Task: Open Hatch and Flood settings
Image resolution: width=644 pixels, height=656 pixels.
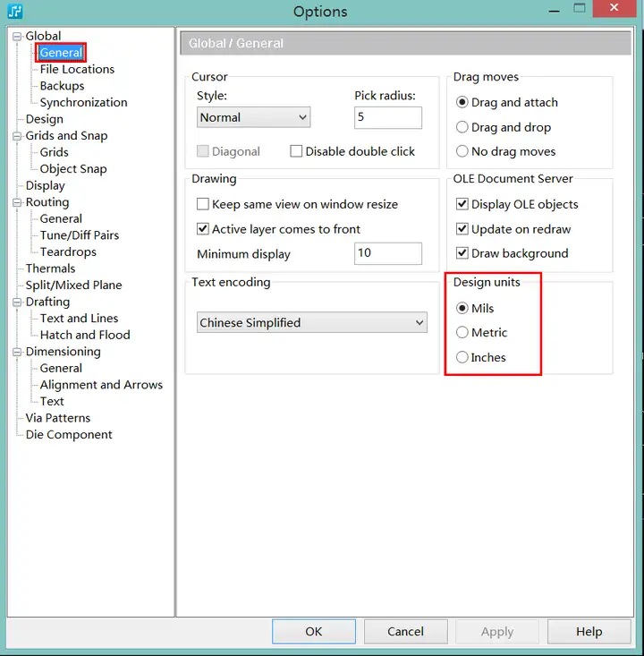Action: 85,335
